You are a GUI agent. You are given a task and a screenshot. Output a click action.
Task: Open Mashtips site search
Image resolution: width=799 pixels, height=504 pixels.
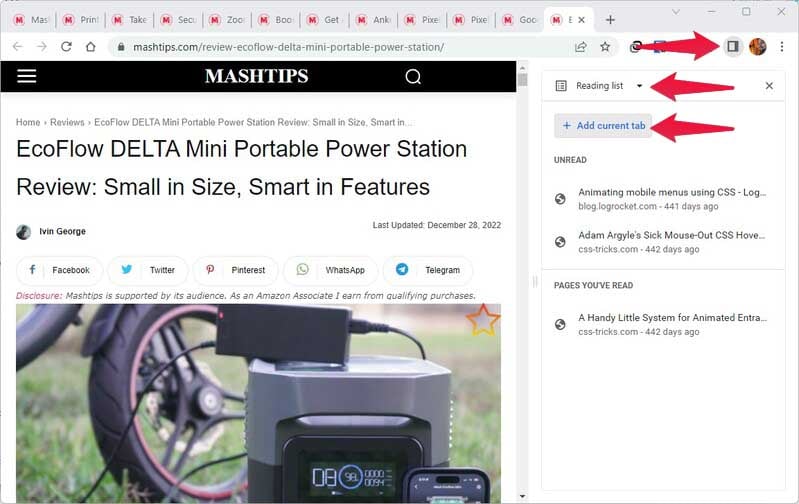point(413,76)
